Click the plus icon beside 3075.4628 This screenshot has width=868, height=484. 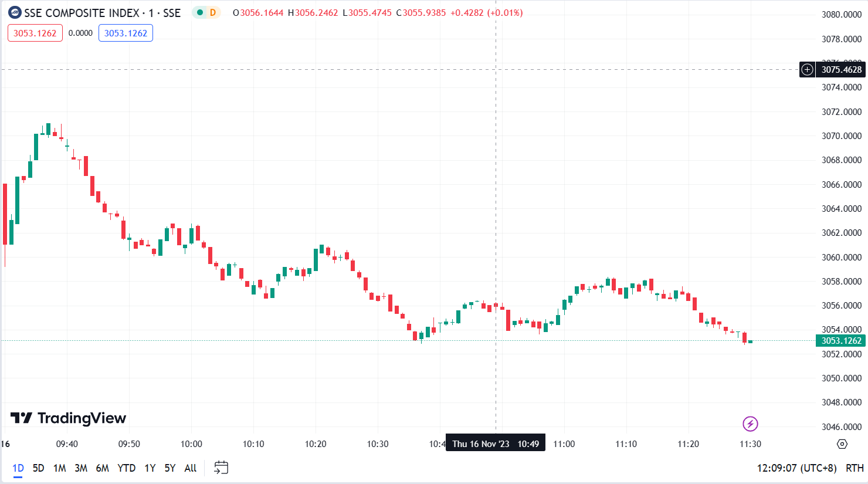pos(808,70)
